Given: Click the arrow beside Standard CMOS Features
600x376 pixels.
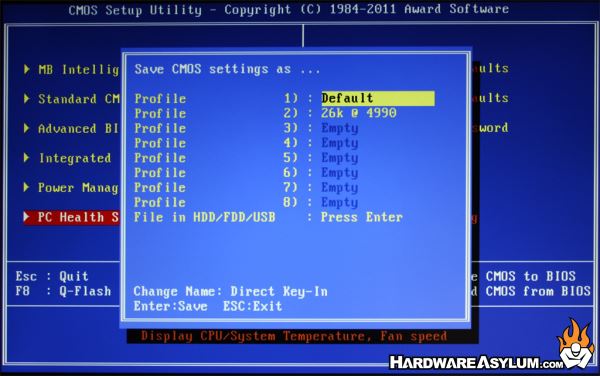Looking at the screenshot, I should [x=26, y=99].
